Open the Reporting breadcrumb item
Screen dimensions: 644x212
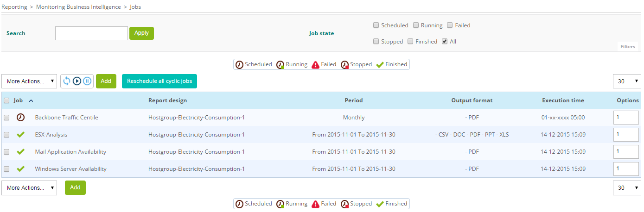tap(14, 7)
